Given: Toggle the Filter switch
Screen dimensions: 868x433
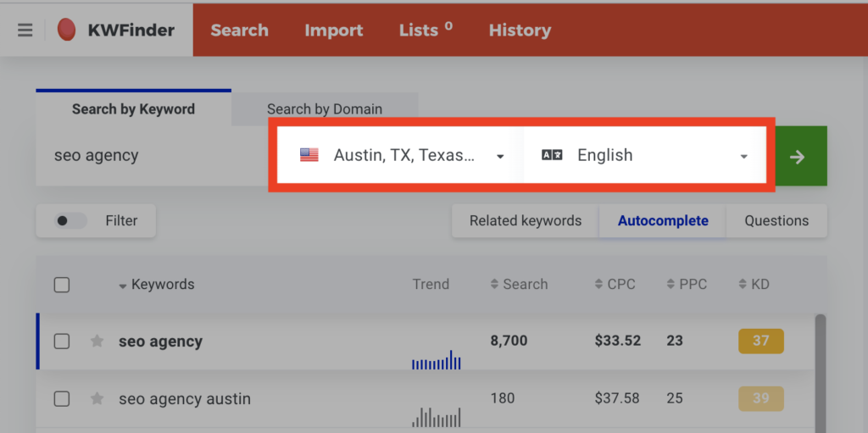Looking at the screenshot, I should tap(70, 221).
